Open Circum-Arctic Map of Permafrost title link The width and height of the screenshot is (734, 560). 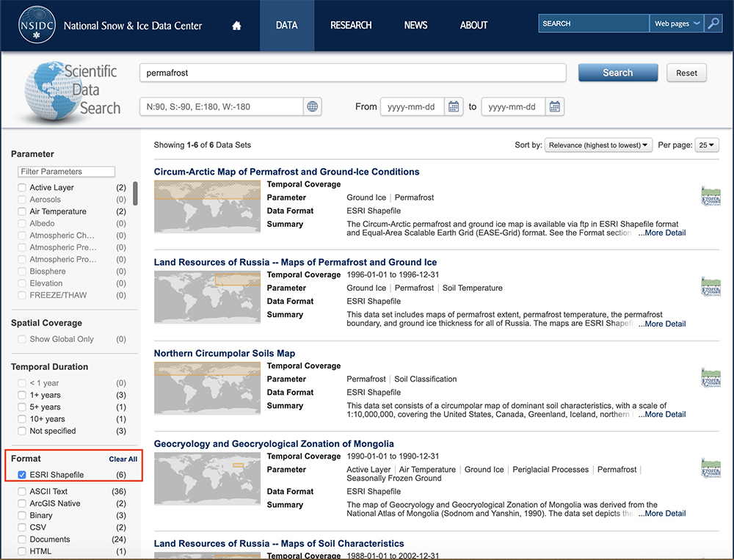[x=286, y=172]
